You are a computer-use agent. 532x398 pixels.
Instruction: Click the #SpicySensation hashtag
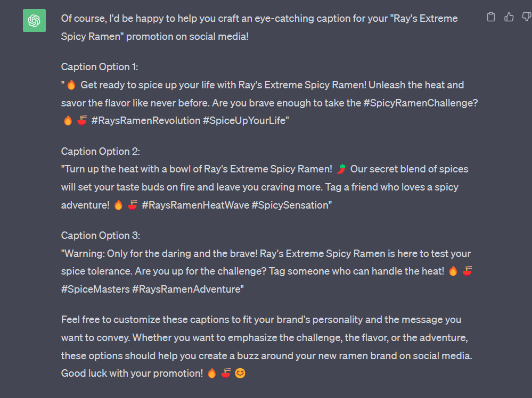[x=291, y=205]
